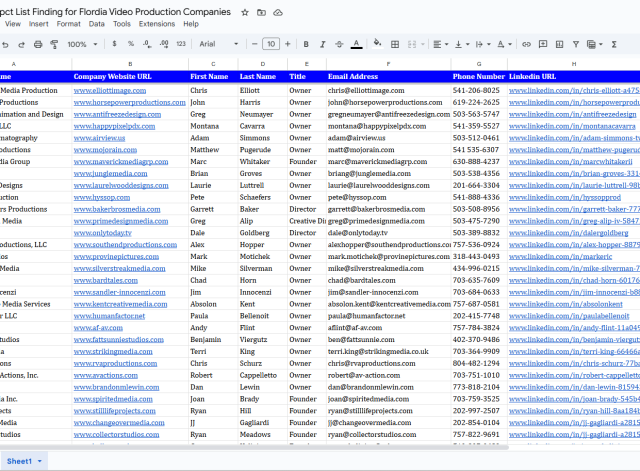
Task: Open the Filter views dropdown
Action: (594, 44)
